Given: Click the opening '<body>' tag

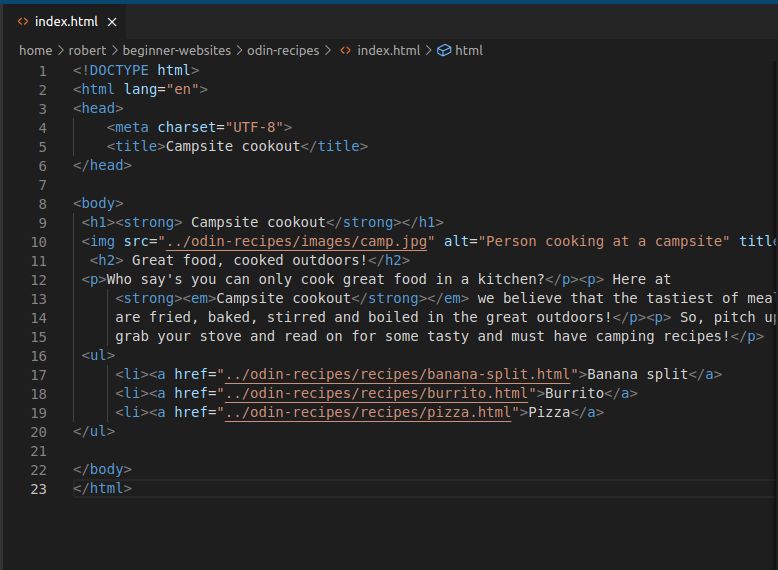Looking at the screenshot, I should [98, 203].
